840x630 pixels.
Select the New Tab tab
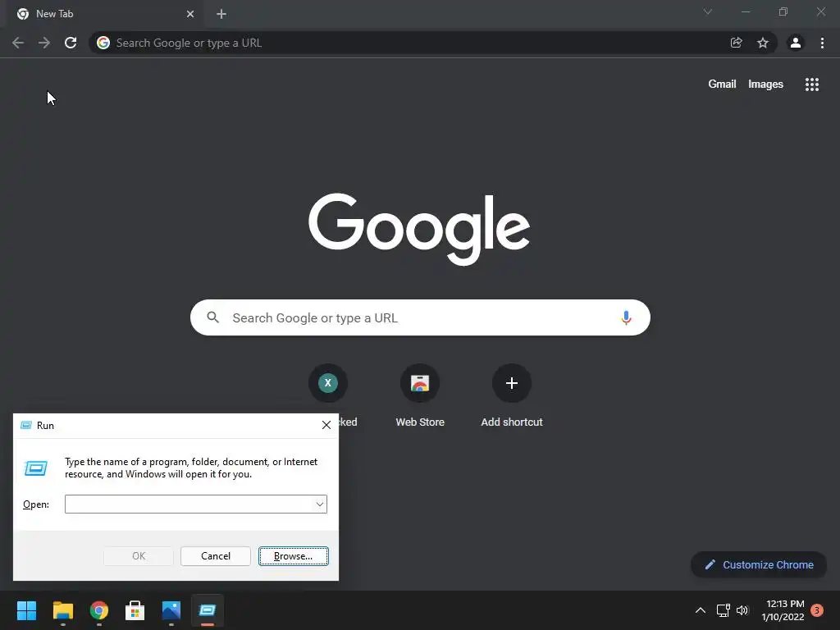click(x=104, y=14)
